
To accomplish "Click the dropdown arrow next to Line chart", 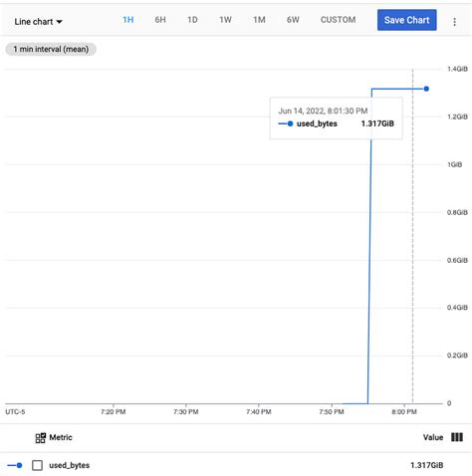I will point(59,22).
